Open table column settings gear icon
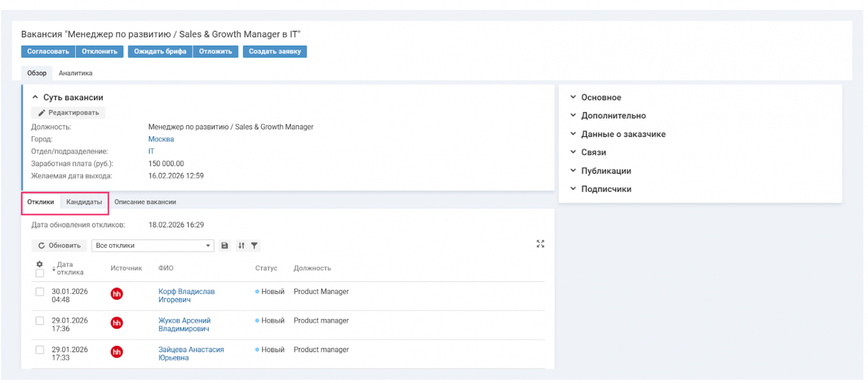Image resolution: width=868 pixels, height=383 pixels. [40, 264]
